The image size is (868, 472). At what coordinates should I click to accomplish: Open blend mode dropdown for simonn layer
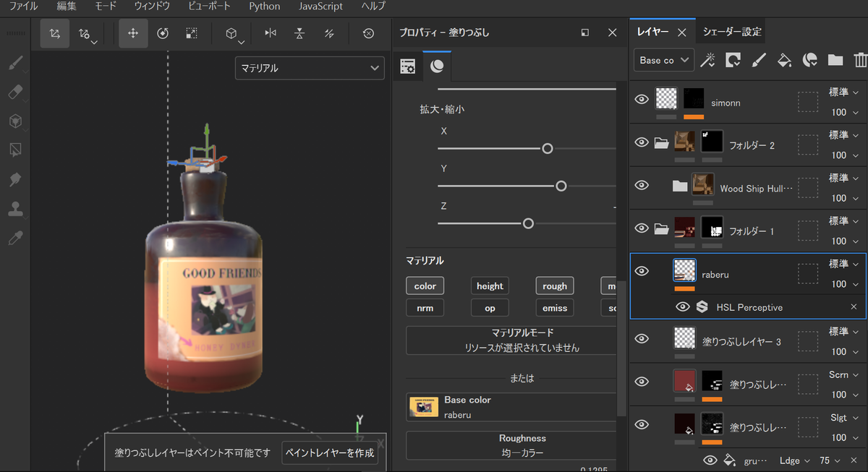coord(844,93)
